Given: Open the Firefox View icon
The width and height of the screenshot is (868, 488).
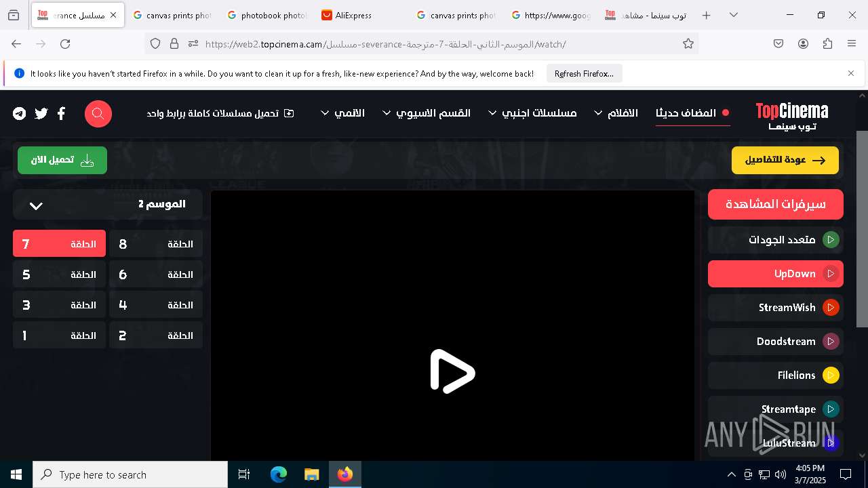Looking at the screenshot, I should (14, 15).
